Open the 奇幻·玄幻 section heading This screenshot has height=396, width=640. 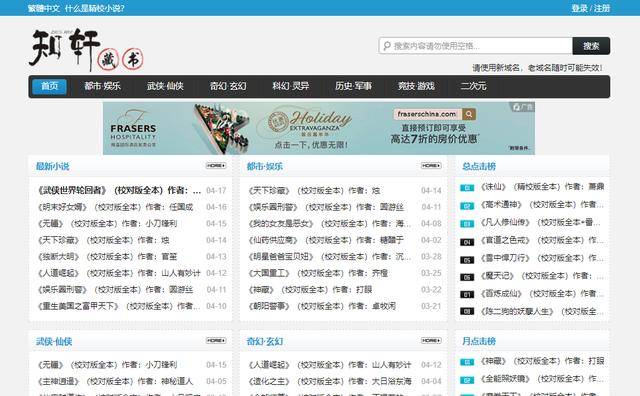tap(264, 341)
